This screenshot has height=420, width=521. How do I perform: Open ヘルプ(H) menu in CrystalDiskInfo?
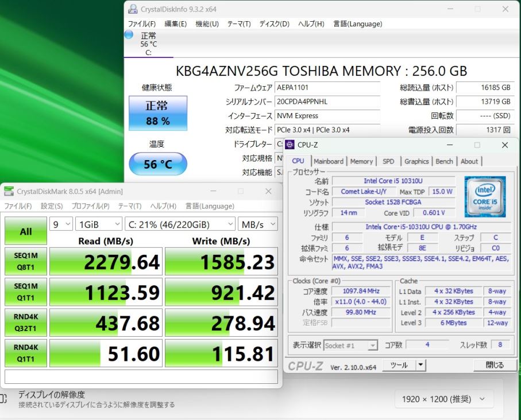click(x=311, y=24)
